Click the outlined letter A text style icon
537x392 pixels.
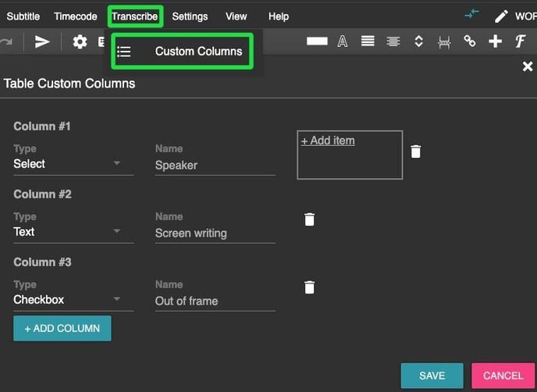[342, 42]
